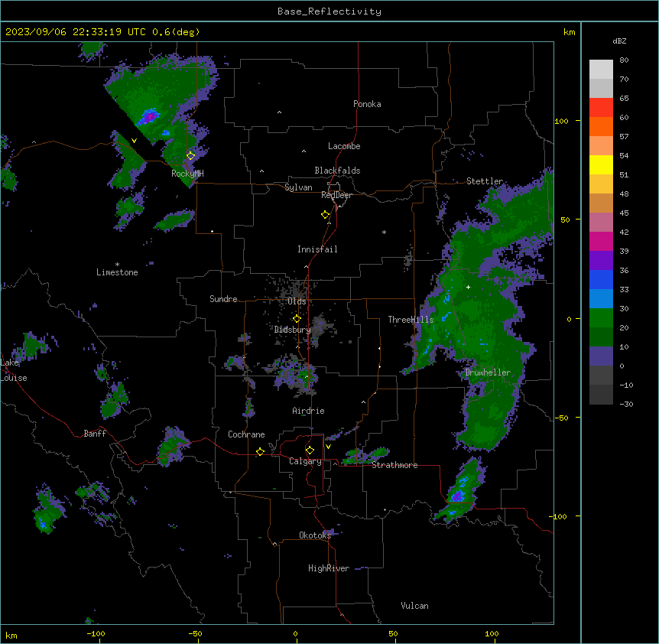Image resolution: width=659 pixels, height=644 pixels.
Task: Click the yellow diamond marker between Olds and Didsbury
Action: coord(297,318)
